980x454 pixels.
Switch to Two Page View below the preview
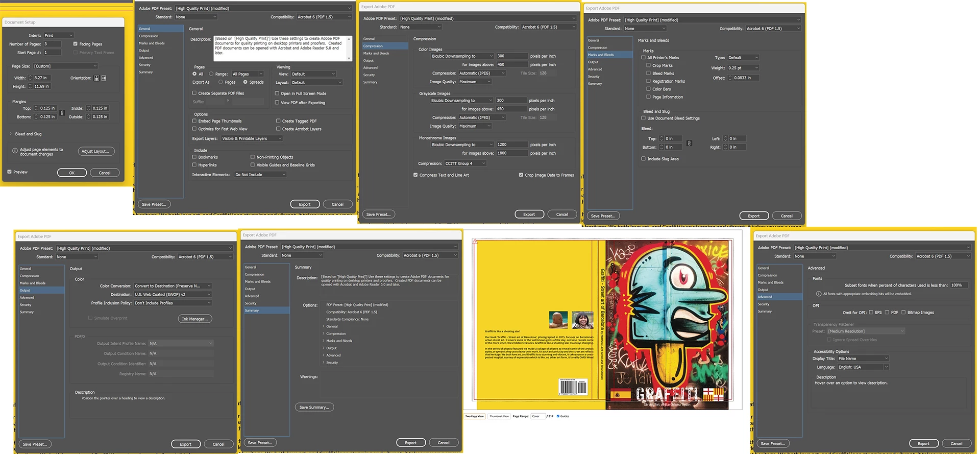point(475,416)
